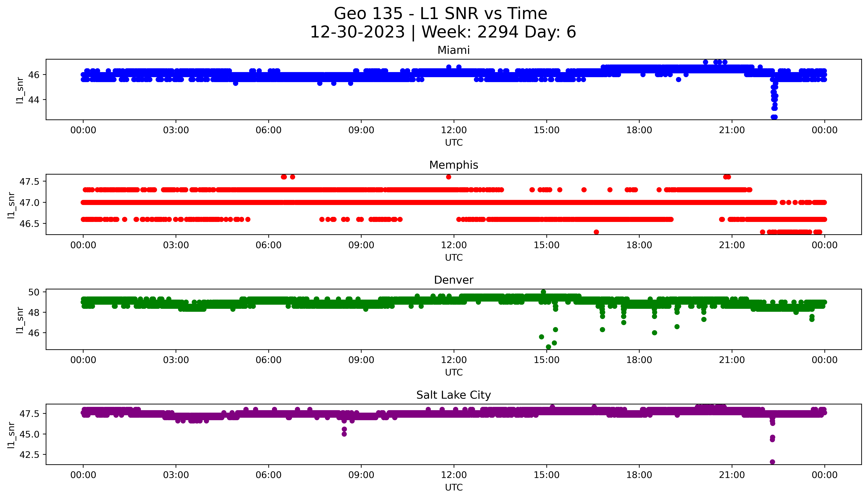Click the 18:00 tick under the Denver plot
Screen dimensions: 868x499
(639, 360)
